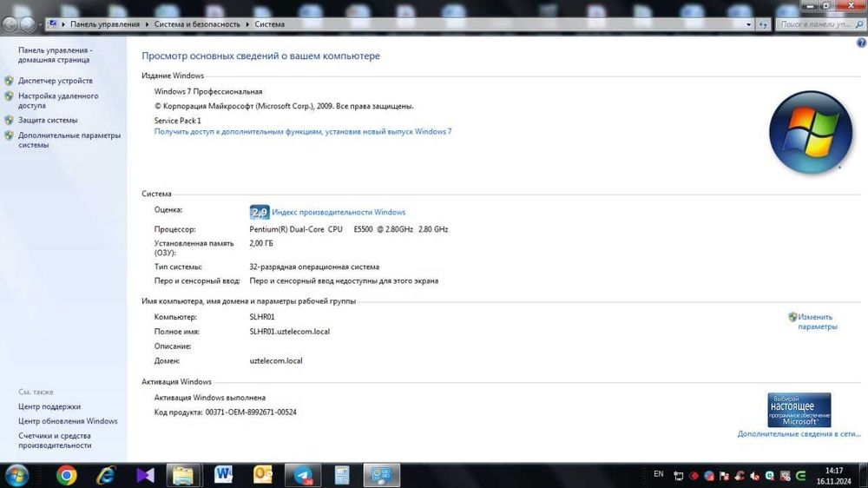Open the address bar history dropdown
The width and height of the screenshot is (868, 488).
coord(748,24)
